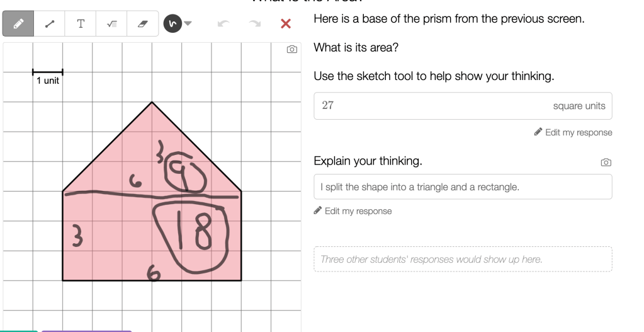The height and width of the screenshot is (332, 644).
Task: Choose the text tool
Action: tap(81, 24)
